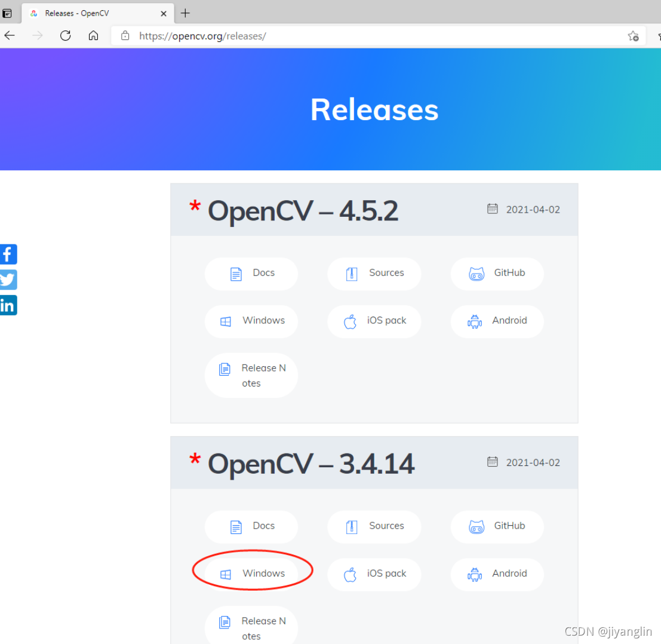
Task: Add page to favorites with the star icon
Action: click(x=633, y=36)
